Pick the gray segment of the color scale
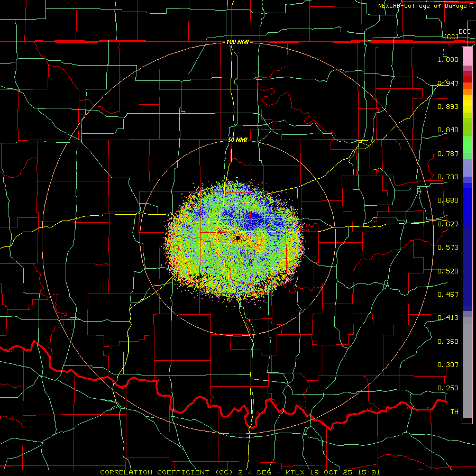 click(467, 368)
